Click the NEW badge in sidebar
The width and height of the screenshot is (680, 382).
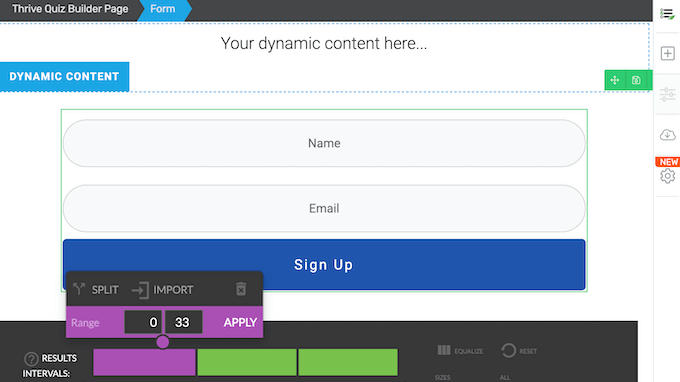(x=668, y=162)
